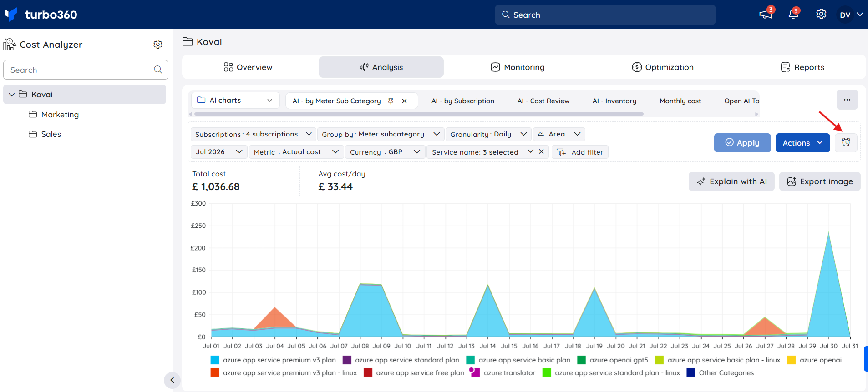Click the sidebar search magnifier icon

click(x=158, y=70)
